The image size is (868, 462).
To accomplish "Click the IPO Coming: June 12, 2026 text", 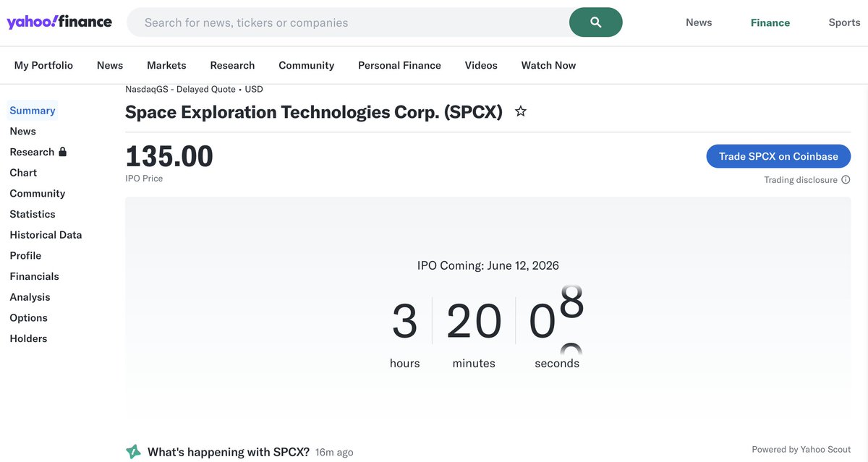I will [488, 265].
